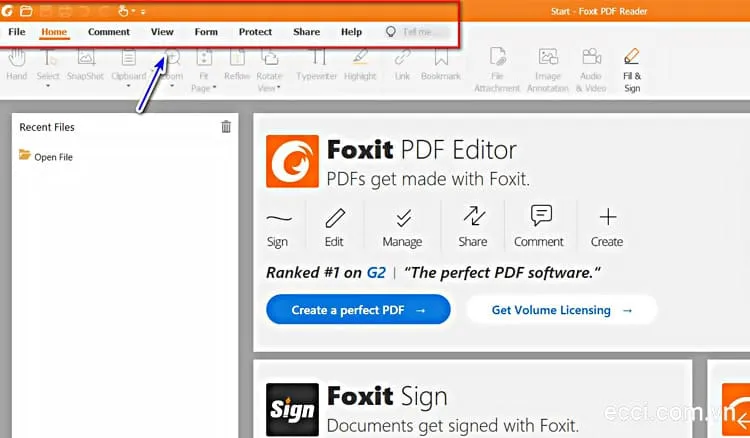Switch to the Protect tab
Screen dimensions: 750x438
click(255, 32)
